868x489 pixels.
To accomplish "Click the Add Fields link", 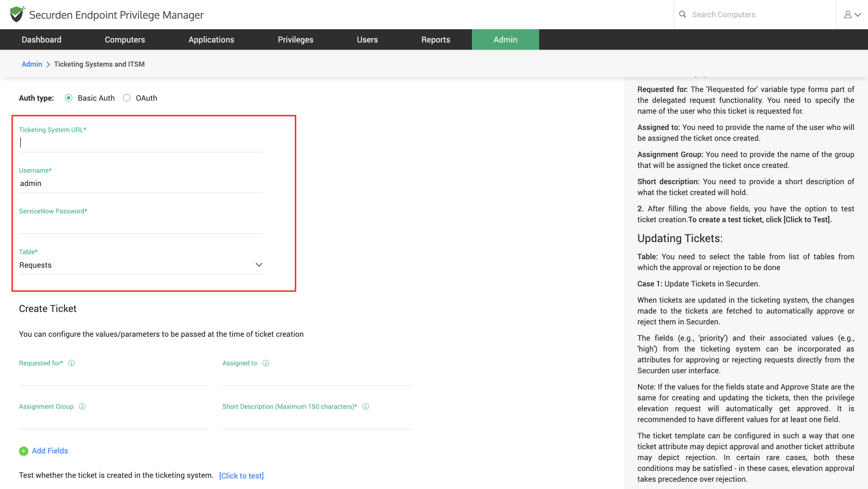I will pyautogui.click(x=50, y=451).
